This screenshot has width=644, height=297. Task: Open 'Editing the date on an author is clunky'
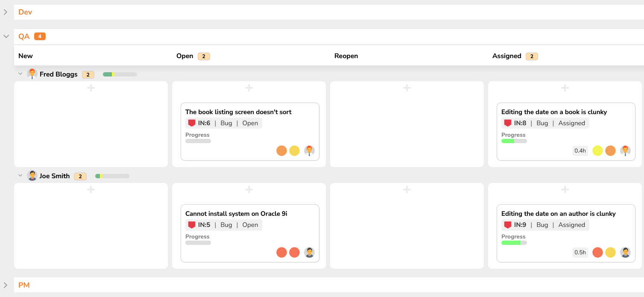558,214
